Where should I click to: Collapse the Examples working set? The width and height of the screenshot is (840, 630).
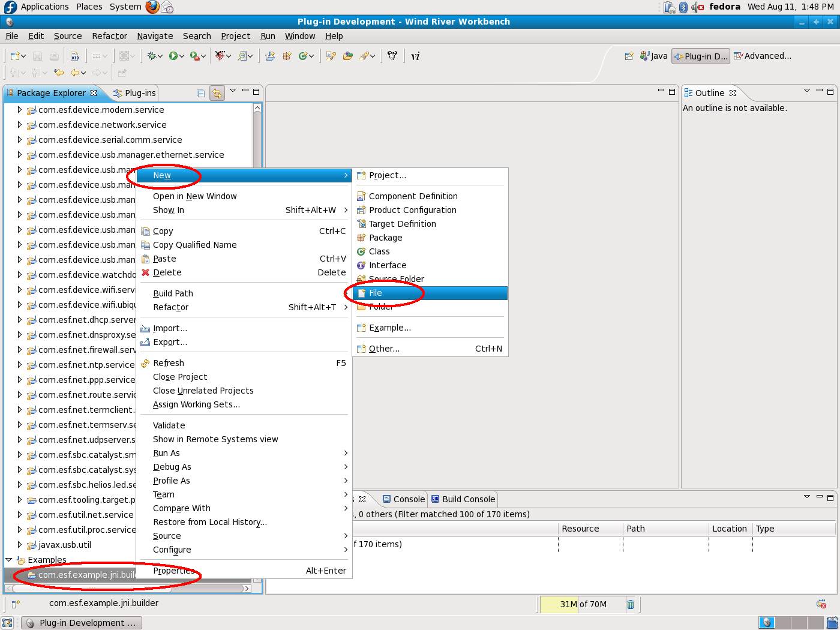point(9,560)
